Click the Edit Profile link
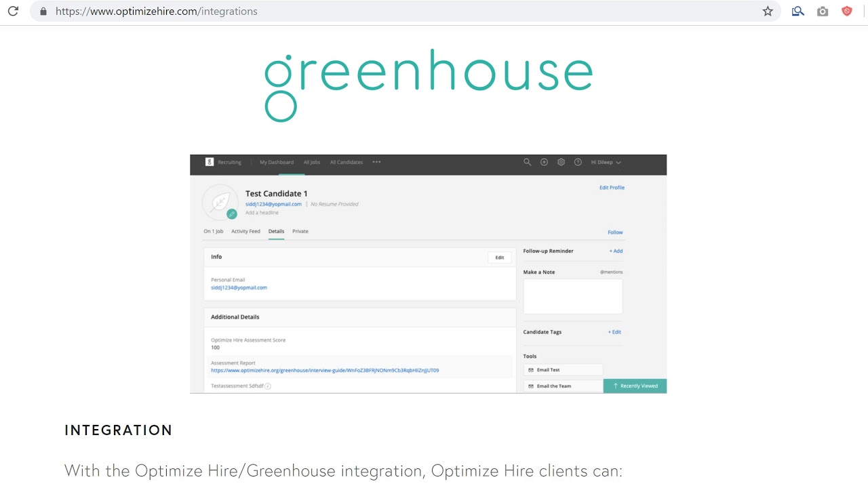The width and height of the screenshot is (868, 488). click(612, 188)
